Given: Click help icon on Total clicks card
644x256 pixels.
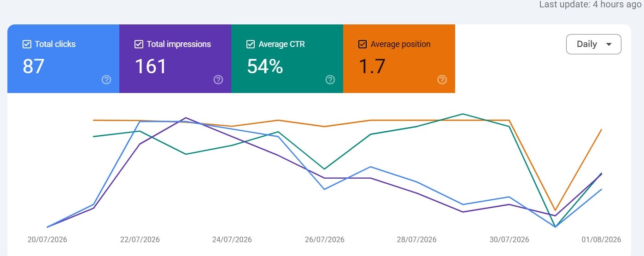Looking at the screenshot, I should tap(106, 80).
